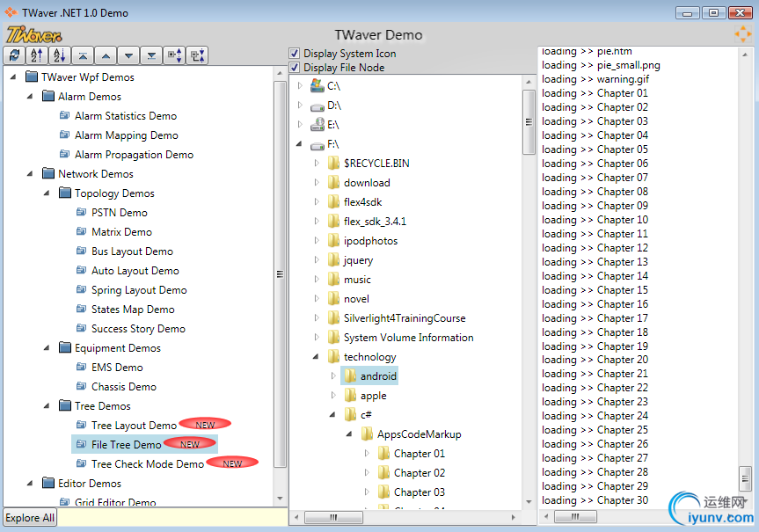Click the expand all nodes toolbar icon
The height and width of the screenshot is (532, 759).
tap(174, 55)
